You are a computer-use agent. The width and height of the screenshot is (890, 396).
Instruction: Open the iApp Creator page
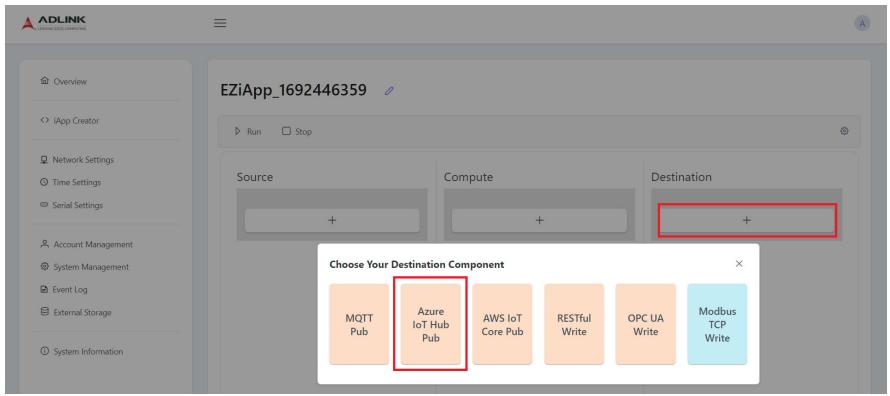(x=70, y=121)
